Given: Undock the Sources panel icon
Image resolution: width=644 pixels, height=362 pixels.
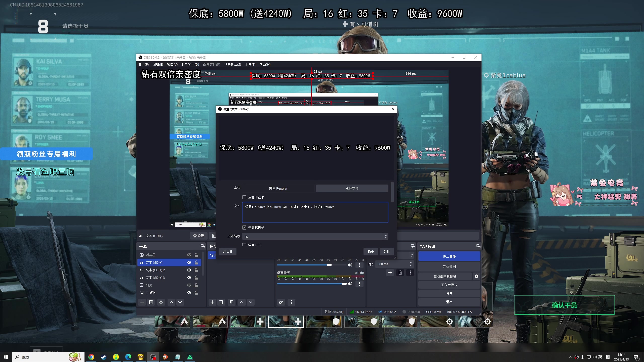Looking at the screenshot, I should [x=203, y=246].
